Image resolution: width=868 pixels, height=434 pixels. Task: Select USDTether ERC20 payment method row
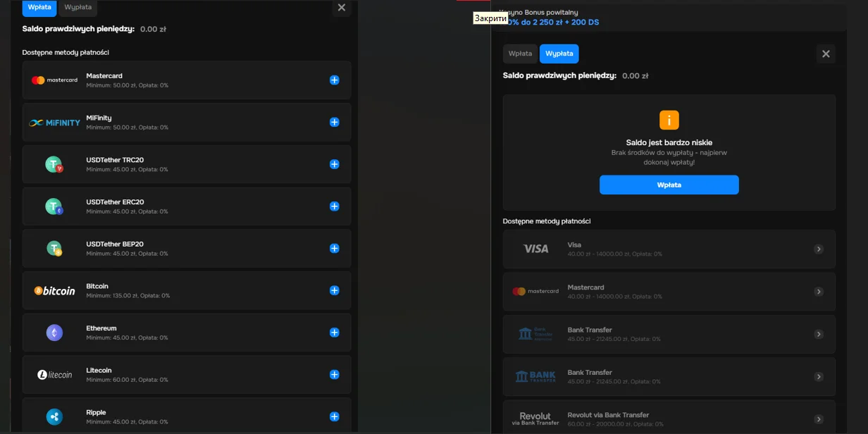click(186, 206)
